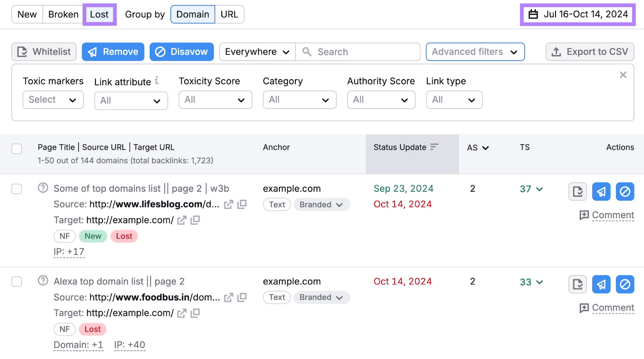Open target URL of first row externally
Screen dimensions: 644x359
tap(182, 220)
